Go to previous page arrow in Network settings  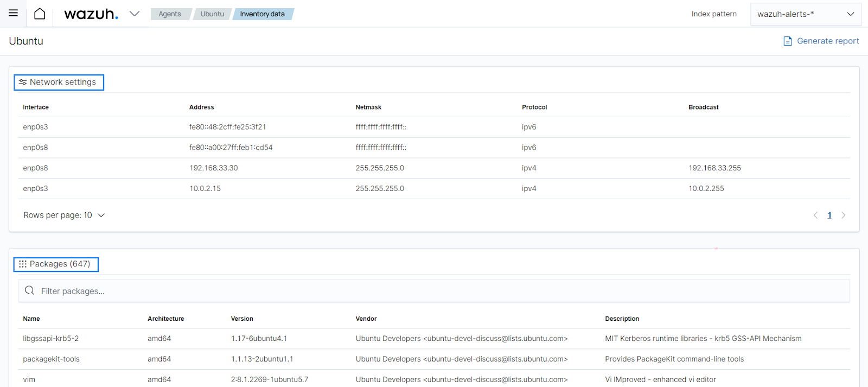point(815,215)
